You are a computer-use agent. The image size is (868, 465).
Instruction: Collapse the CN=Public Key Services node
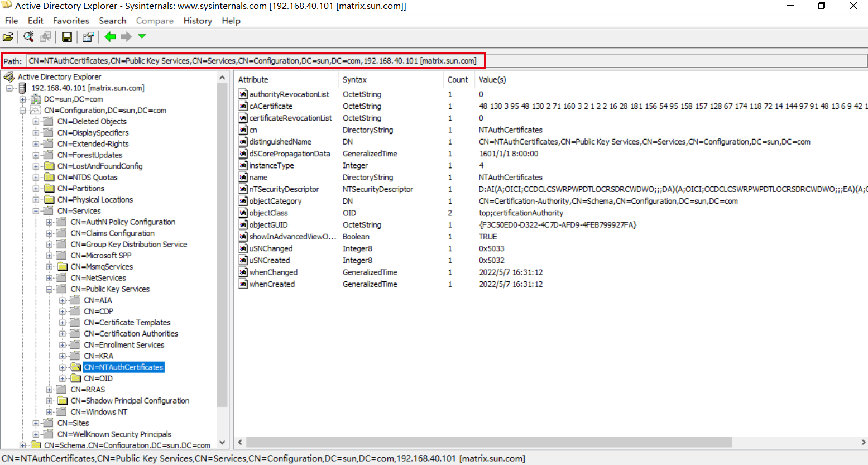tap(49, 289)
